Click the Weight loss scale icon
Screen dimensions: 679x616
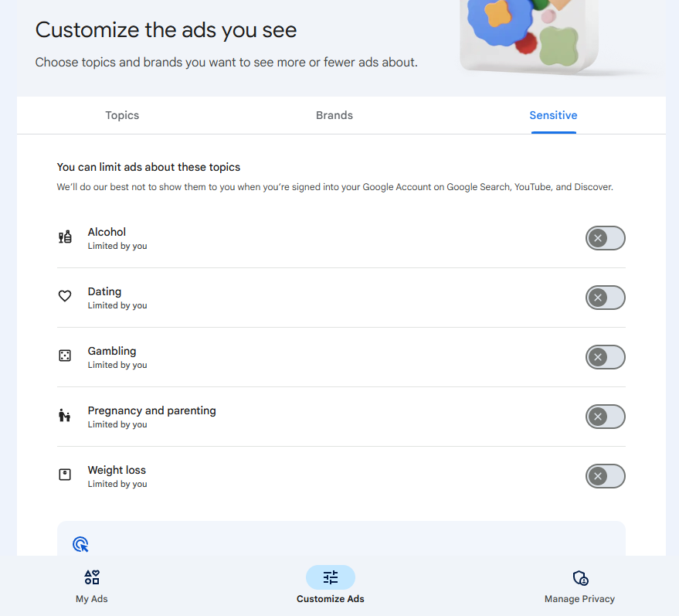point(65,475)
